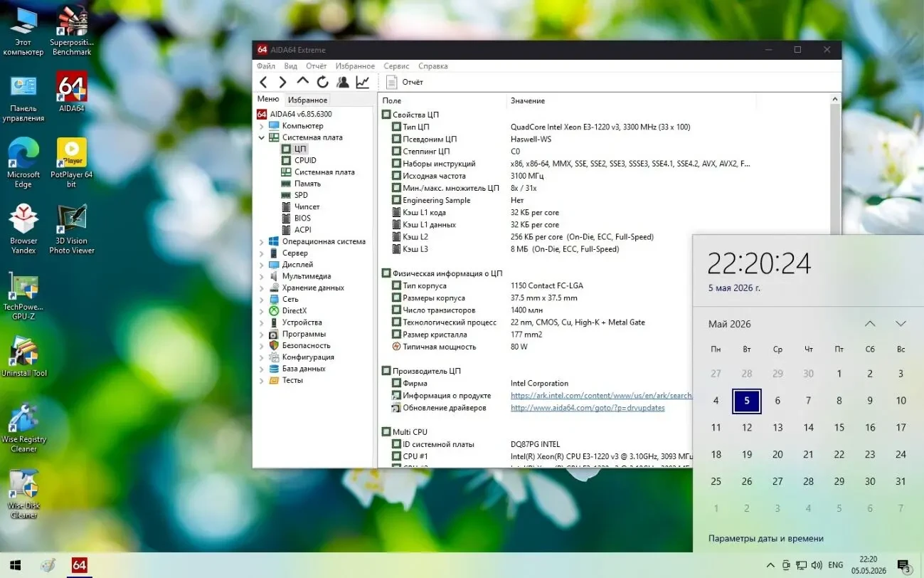The height and width of the screenshot is (578, 924).
Task: Go to previous month in calendar
Action: coord(870,324)
